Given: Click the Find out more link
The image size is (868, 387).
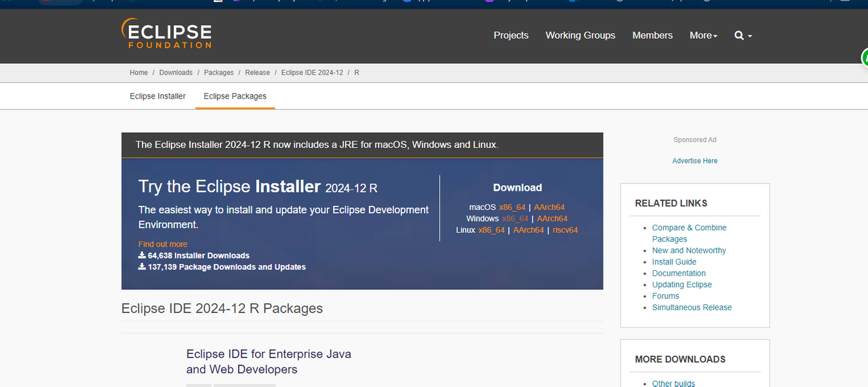Looking at the screenshot, I should (163, 244).
